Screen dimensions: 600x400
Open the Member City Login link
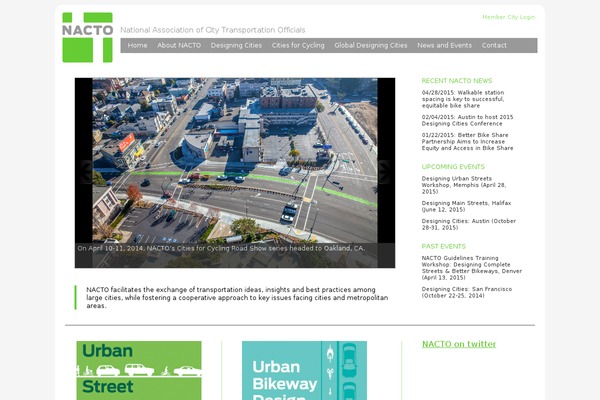pos(509,17)
